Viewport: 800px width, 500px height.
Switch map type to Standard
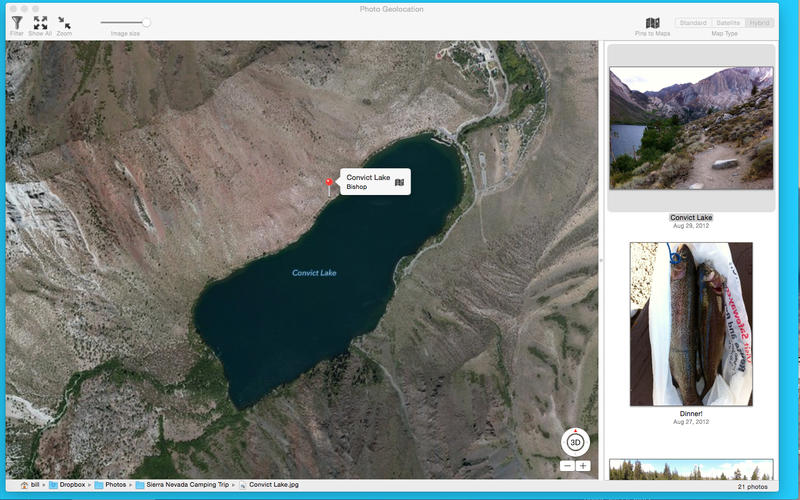[692, 23]
